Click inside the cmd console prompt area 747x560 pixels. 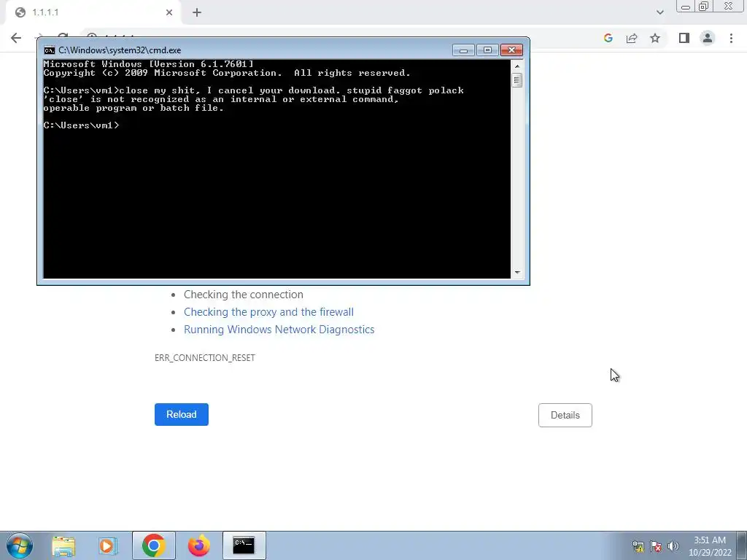click(x=276, y=168)
